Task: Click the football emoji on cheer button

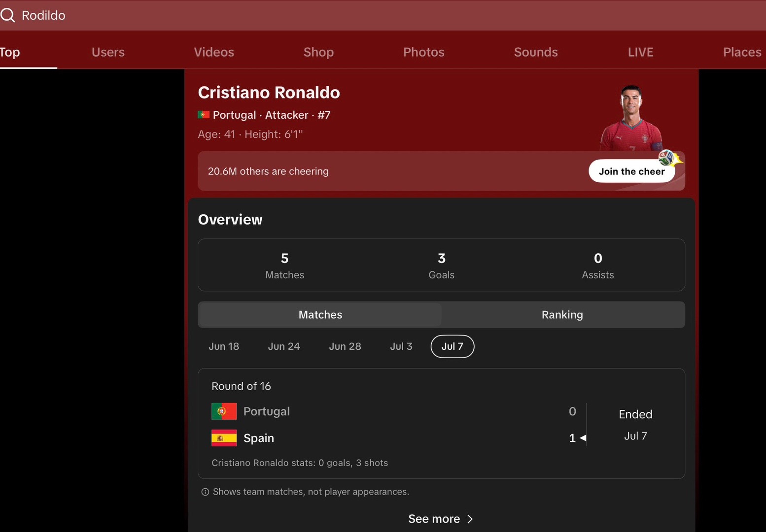Action: (666, 158)
